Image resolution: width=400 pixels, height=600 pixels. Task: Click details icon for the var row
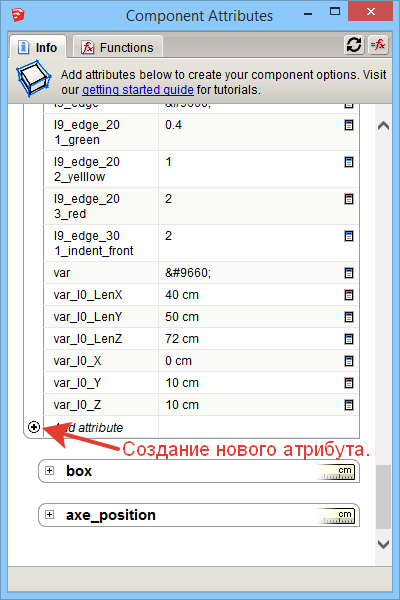tap(349, 273)
